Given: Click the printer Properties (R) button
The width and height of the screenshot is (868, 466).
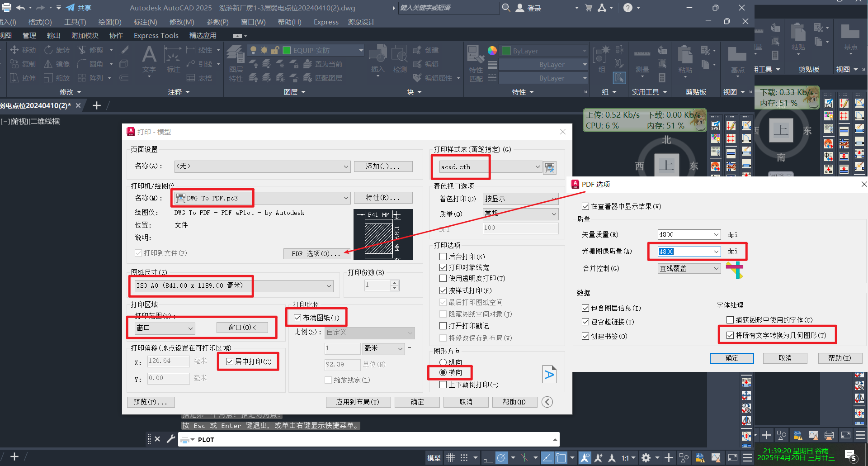Looking at the screenshot, I should (x=383, y=198).
